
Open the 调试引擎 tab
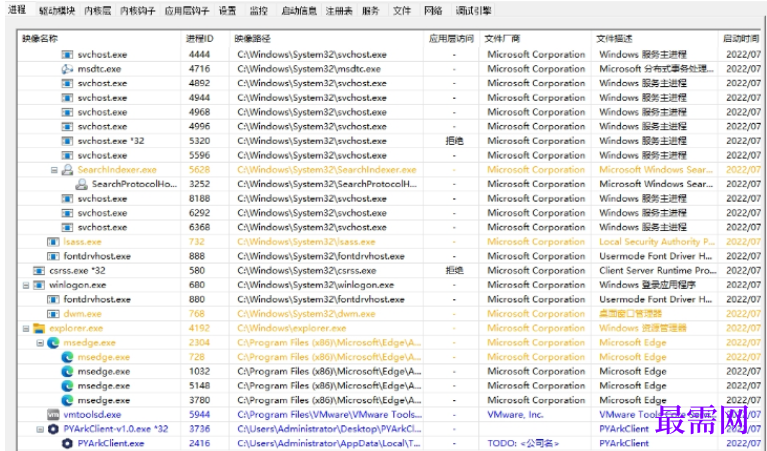coord(474,10)
